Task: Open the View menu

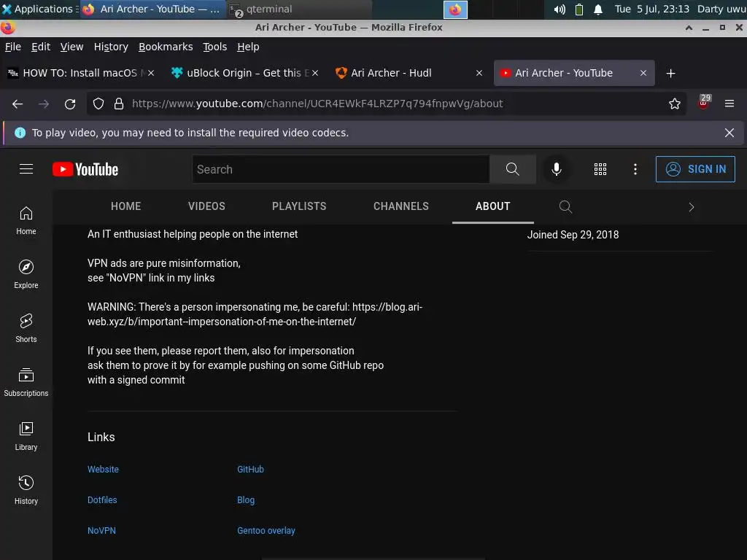Action: point(71,47)
